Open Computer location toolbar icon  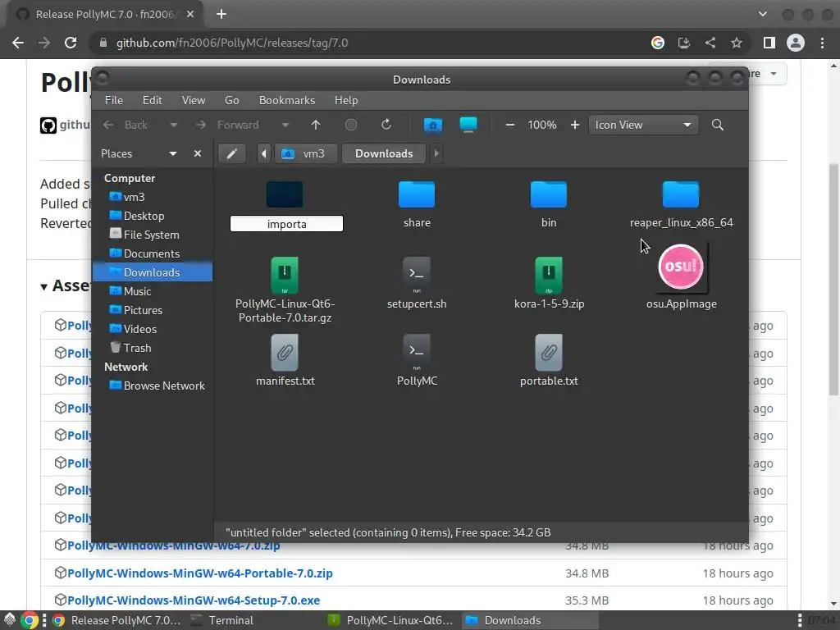pyautogui.click(x=468, y=125)
